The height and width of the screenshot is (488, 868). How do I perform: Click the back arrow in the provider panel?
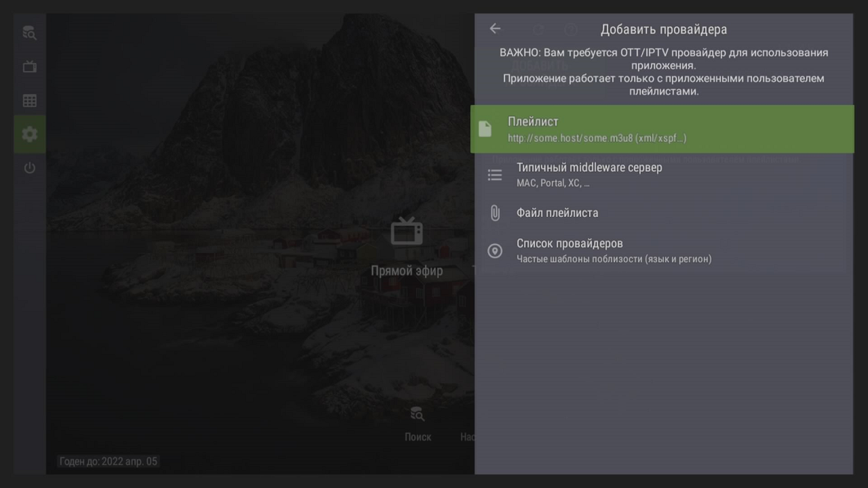tap(495, 29)
